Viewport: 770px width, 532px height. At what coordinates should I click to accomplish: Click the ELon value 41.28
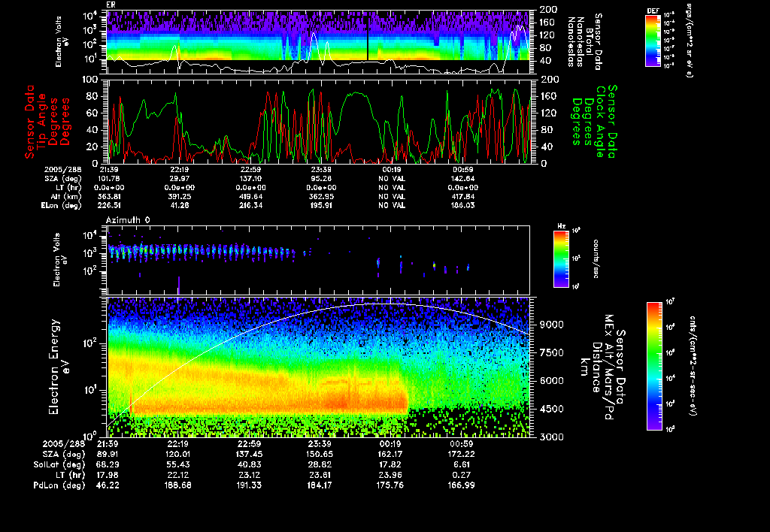tap(179, 205)
